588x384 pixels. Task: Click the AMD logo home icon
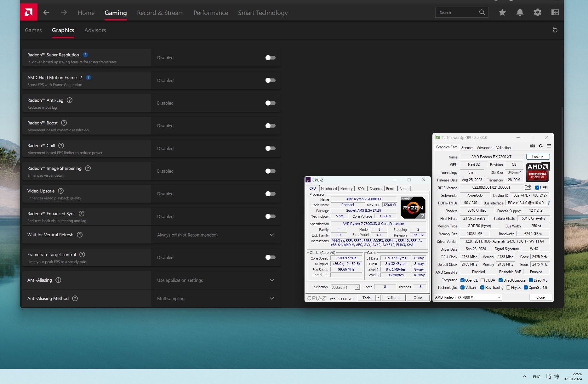[x=29, y=12]
